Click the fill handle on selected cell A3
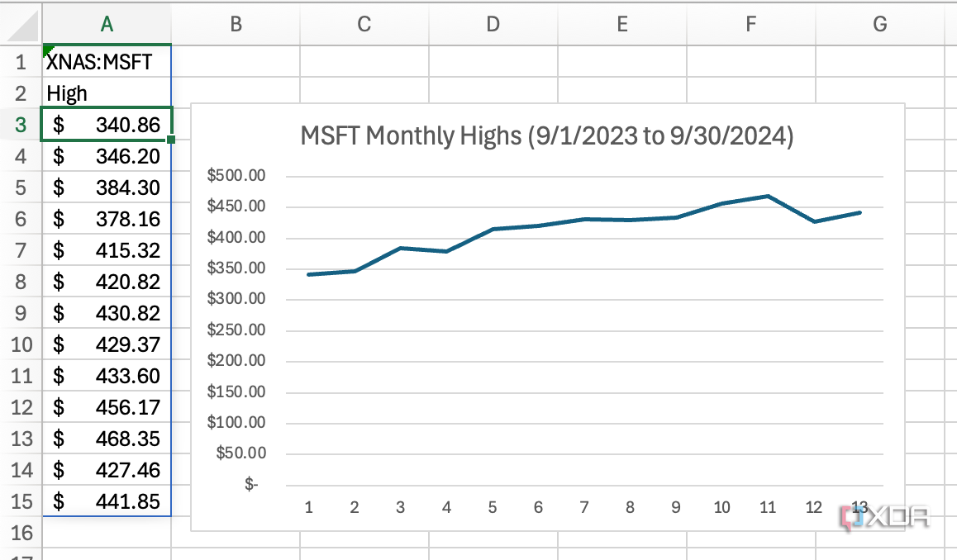Viewport: 957px width, 560px height. [169, 140]
